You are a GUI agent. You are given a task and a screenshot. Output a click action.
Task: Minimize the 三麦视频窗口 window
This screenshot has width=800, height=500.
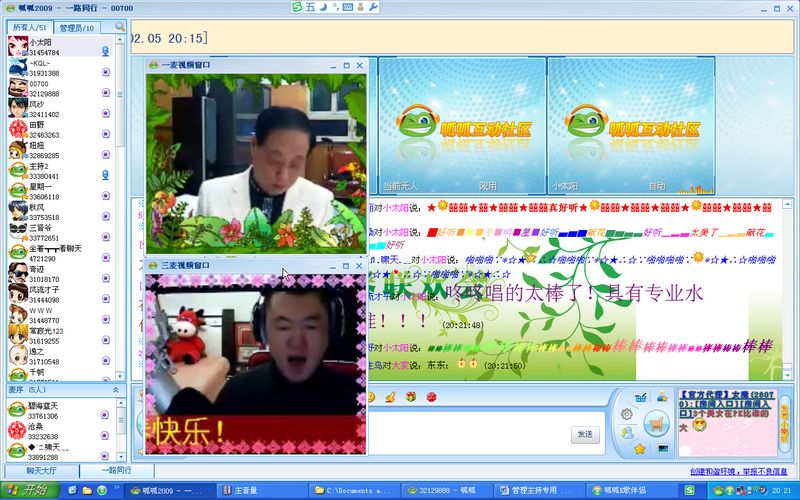click(x=333, y=266)
